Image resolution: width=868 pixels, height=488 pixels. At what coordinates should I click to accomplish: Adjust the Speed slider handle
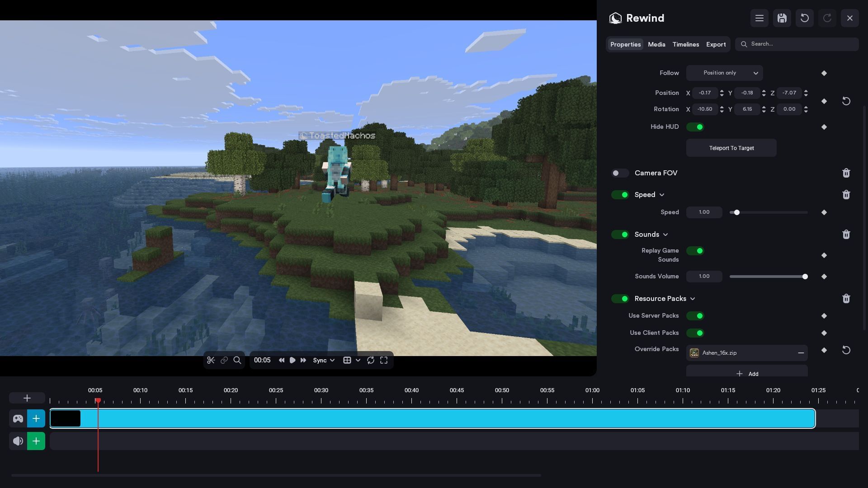point(736,212)
